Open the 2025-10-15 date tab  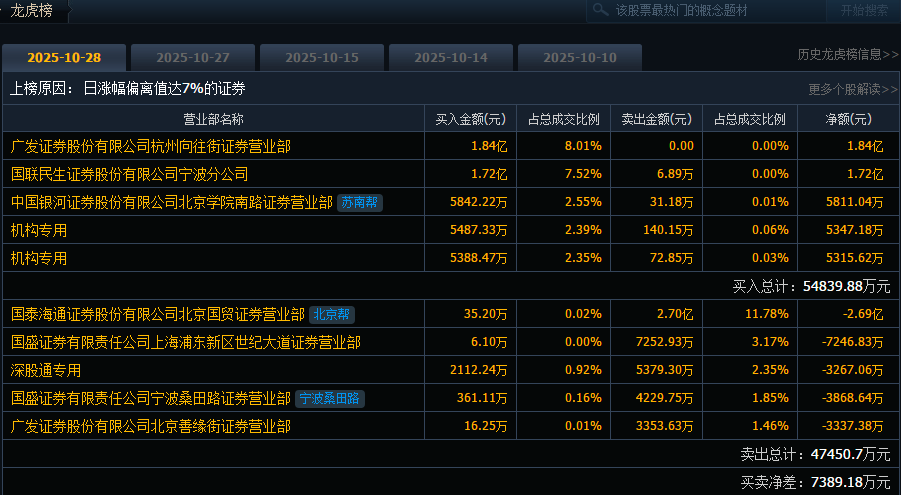point(322,58)
